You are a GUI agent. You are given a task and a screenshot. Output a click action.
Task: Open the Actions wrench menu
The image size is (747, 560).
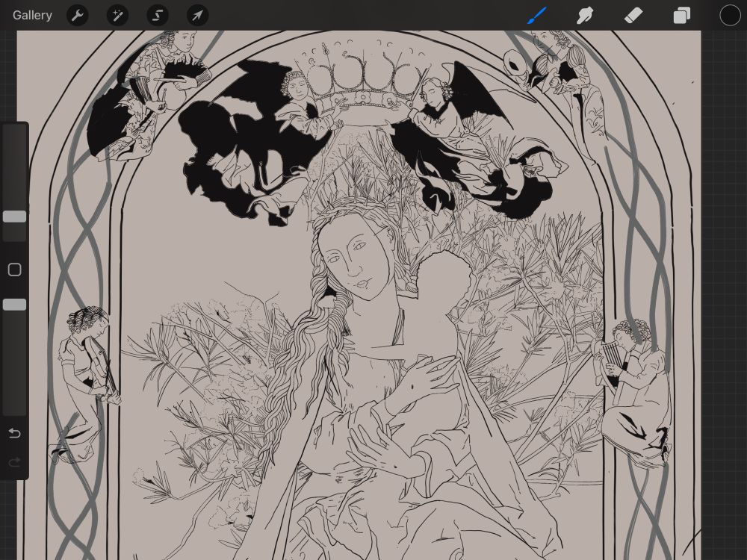tap(77, 15)
